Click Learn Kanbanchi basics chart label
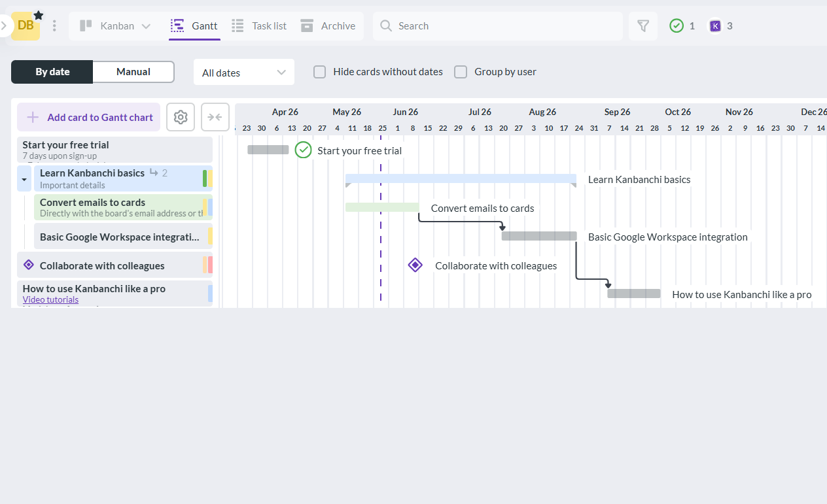The image size is (827, 504). (639, 179)
